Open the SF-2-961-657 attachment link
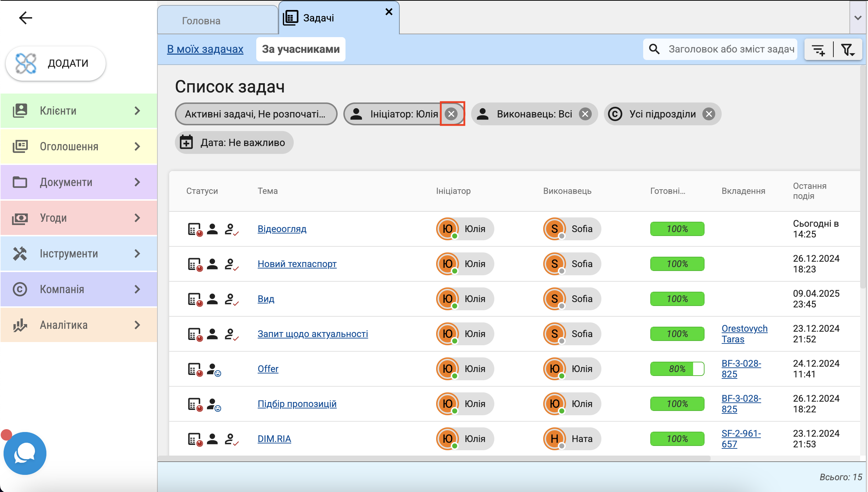This screenshot has width=868, height=492. pyautogui.click(x=741, y=439)
